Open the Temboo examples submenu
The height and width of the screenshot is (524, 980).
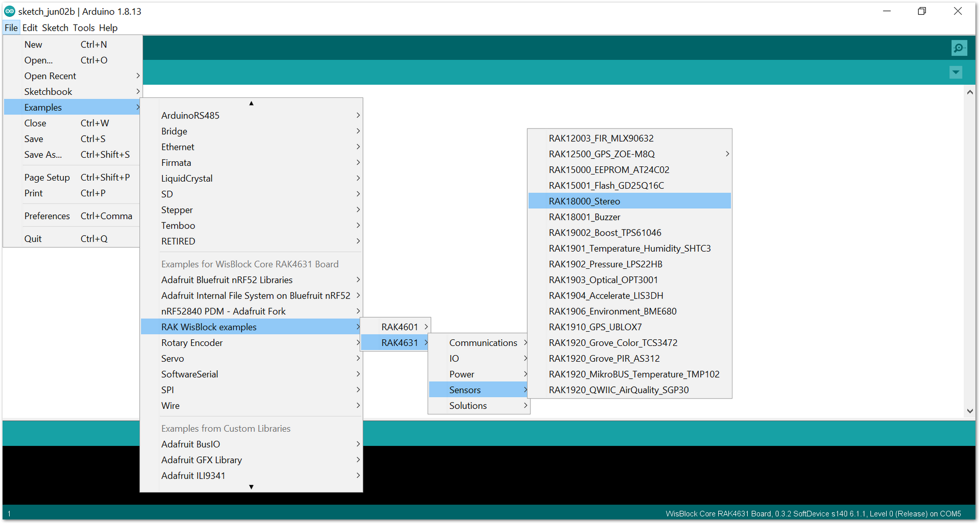pyautogui.click(x=251, y=226)
